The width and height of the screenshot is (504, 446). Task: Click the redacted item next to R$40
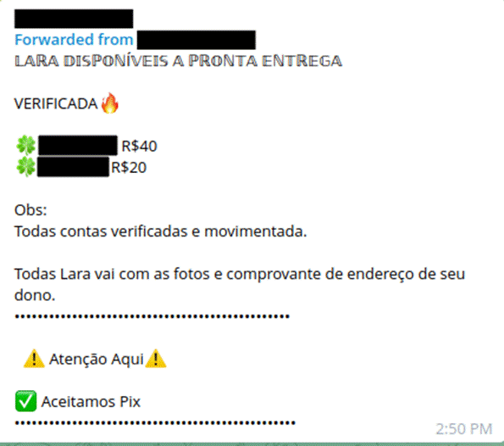(x=78, y=146)
